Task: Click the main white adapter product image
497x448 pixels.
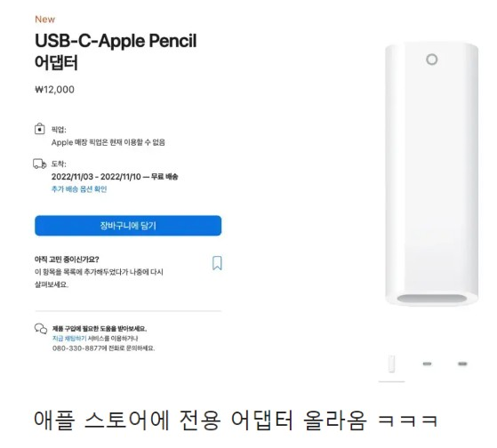Action: coord(432,174)
